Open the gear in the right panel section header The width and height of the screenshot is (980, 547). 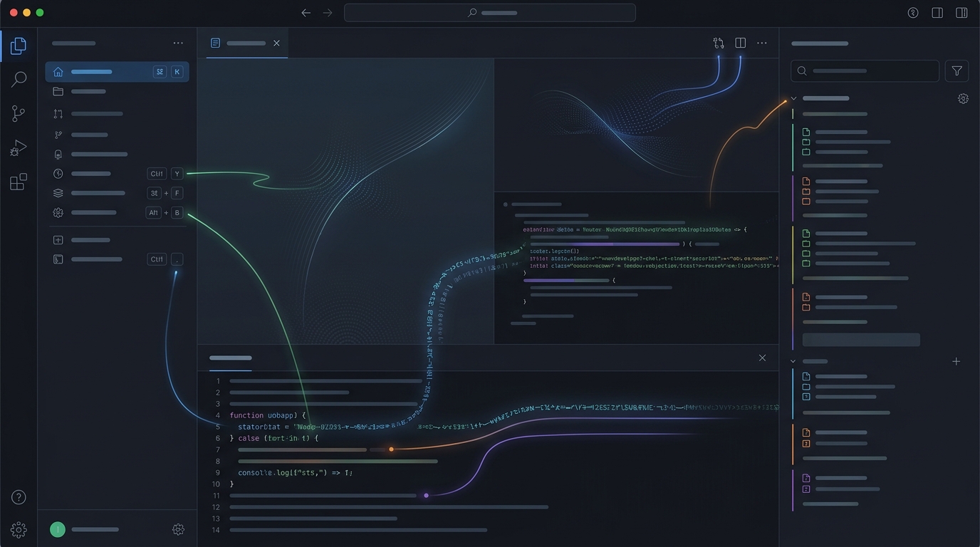point(963,99)
